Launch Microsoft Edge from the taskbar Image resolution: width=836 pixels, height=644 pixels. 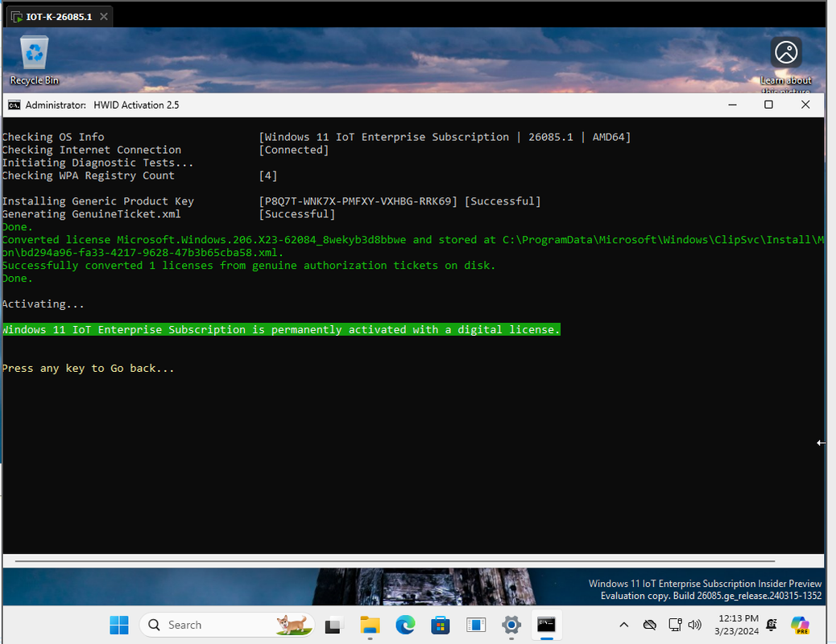[405, 625]
